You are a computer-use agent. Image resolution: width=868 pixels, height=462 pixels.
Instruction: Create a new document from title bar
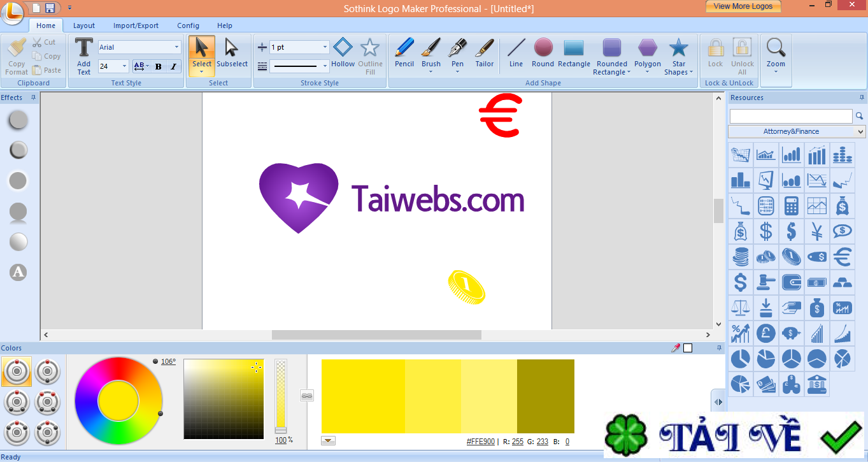pos(36,8)
